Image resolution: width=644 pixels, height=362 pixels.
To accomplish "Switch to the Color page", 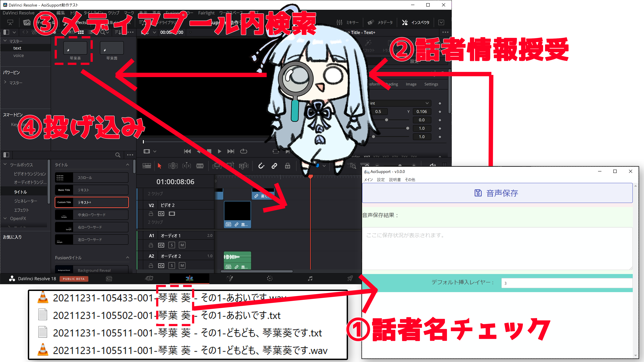I will (x=270, y=278).
